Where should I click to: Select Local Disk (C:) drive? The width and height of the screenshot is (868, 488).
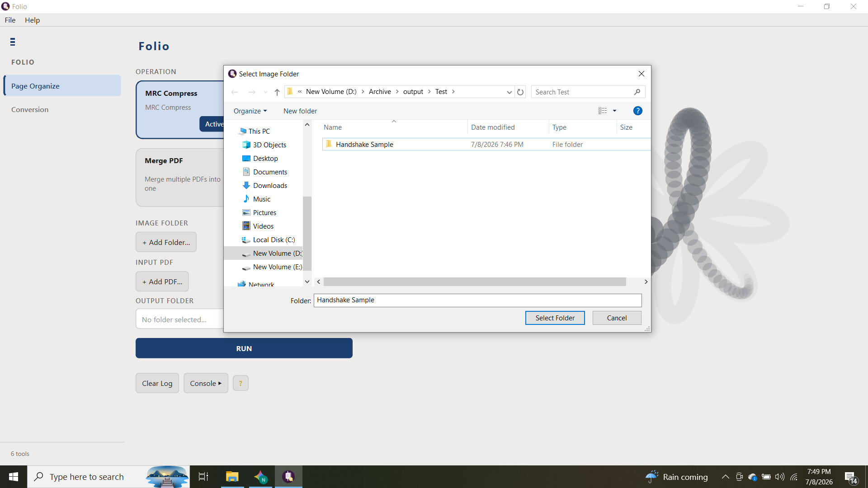pos(274,240)
